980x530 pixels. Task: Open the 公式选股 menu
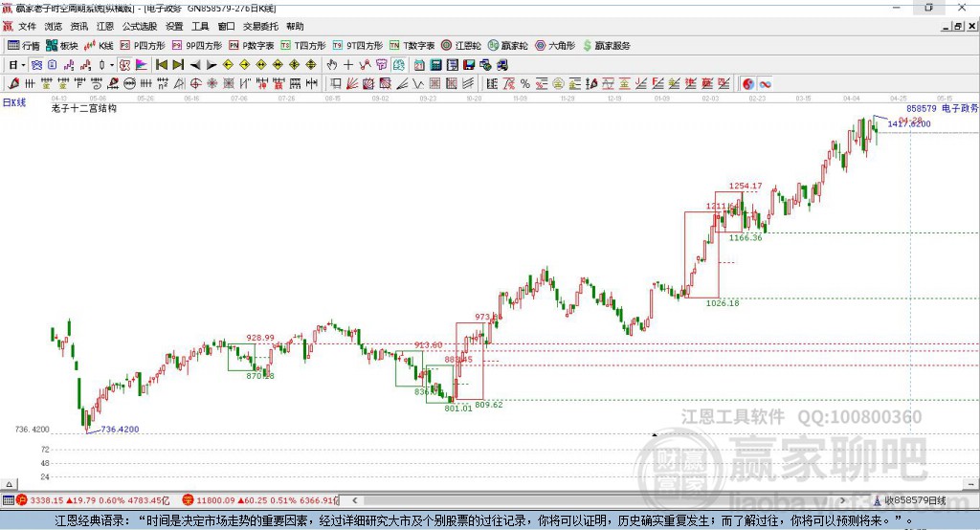pyautogui.click(x=140, y=26)
